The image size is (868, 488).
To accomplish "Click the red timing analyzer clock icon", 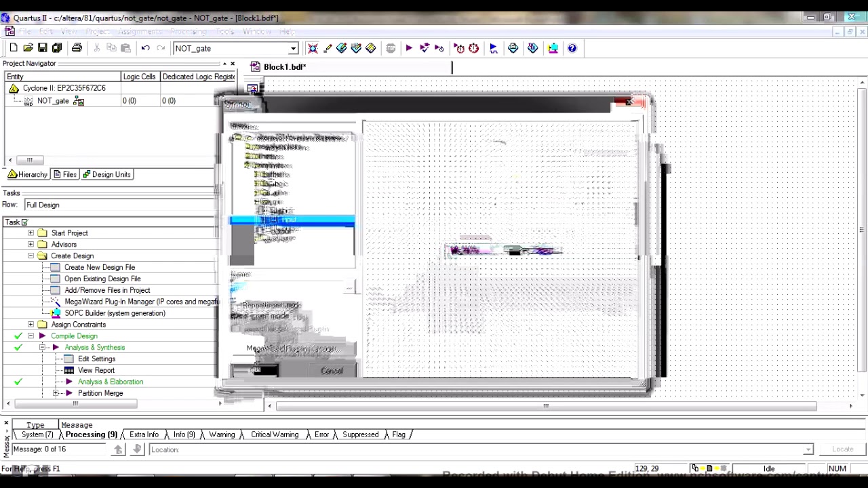I will [473, 48].
